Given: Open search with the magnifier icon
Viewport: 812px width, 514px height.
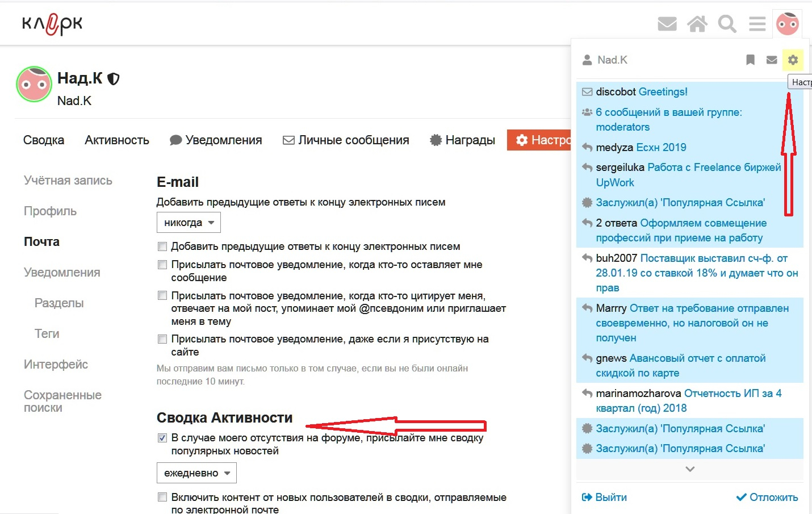Looking at the screenshot, I should (727, 24).
